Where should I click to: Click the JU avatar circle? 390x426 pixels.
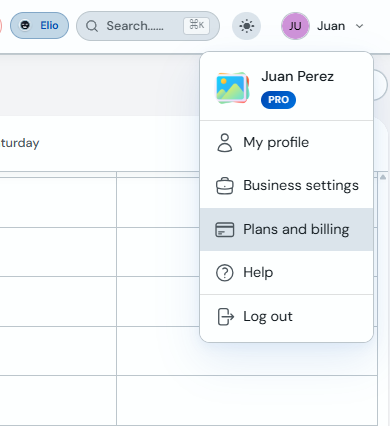[295, 26]
